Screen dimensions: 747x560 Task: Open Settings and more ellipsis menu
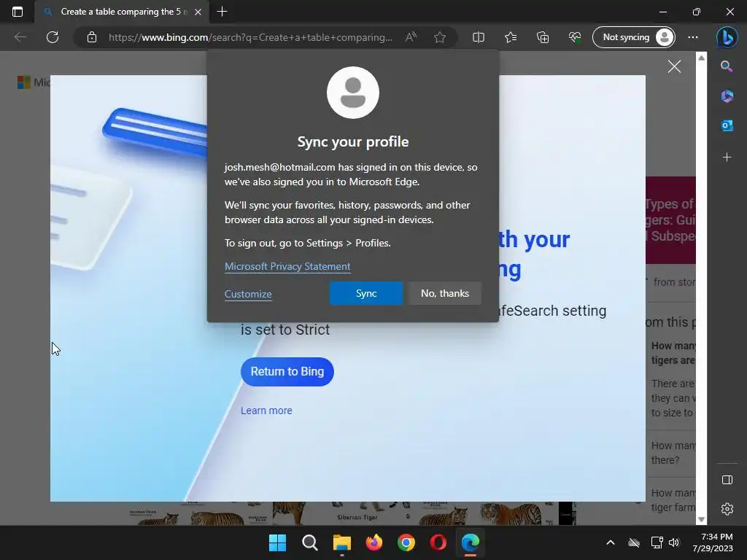(693, 37)
